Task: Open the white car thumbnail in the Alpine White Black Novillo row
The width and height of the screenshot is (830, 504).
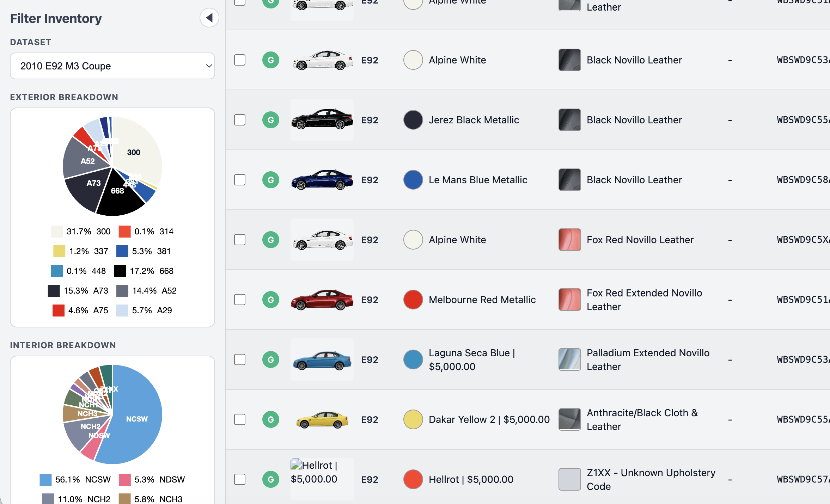Action: 322,60
